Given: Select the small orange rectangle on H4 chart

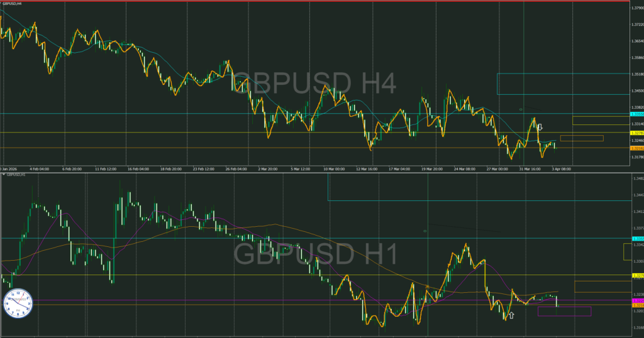Looking at the screenshot, I should pos(581,138).
